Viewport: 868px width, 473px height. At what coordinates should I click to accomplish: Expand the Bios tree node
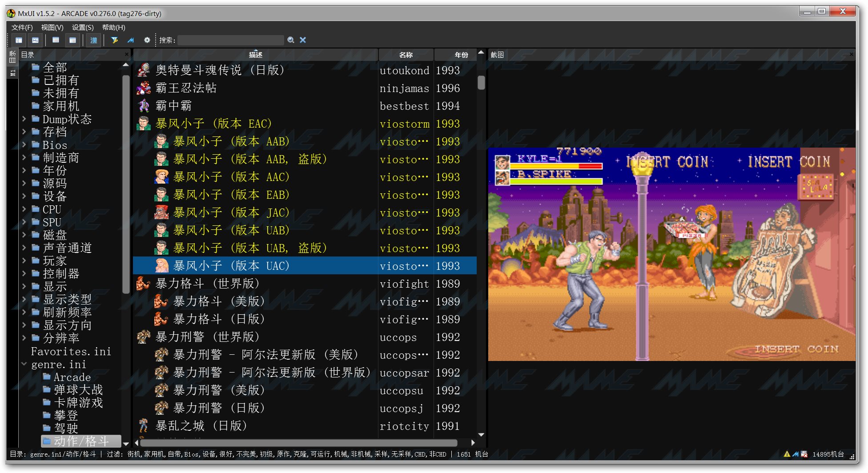coord(24,144)
